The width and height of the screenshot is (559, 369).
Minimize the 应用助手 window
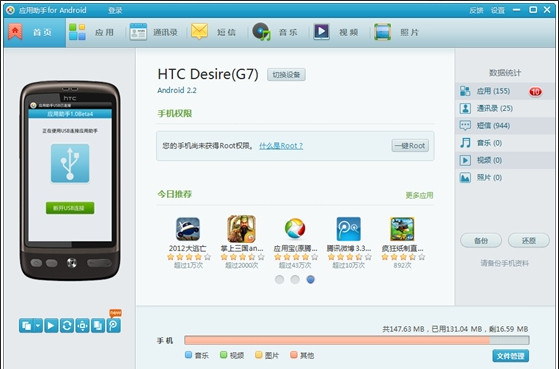(x=516, y=10)
